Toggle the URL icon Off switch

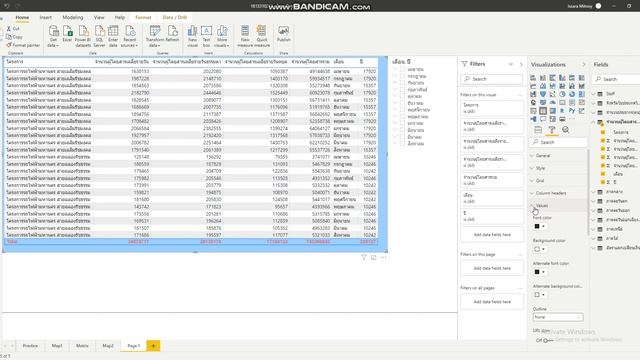(547, 340)
